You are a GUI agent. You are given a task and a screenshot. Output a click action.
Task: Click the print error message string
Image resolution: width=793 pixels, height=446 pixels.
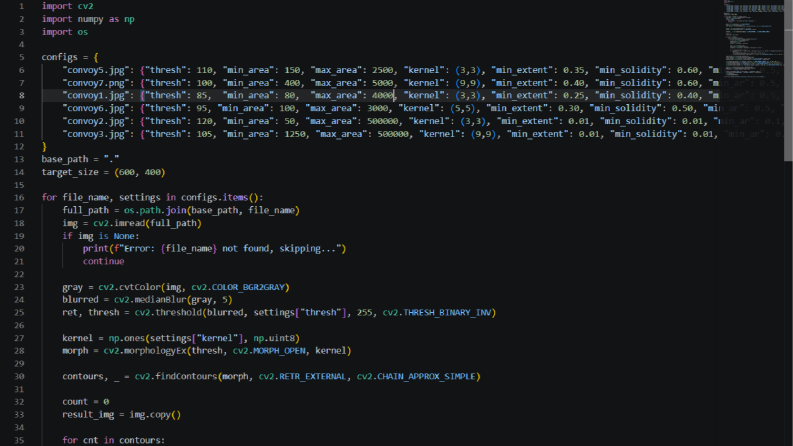click(230, 248)
